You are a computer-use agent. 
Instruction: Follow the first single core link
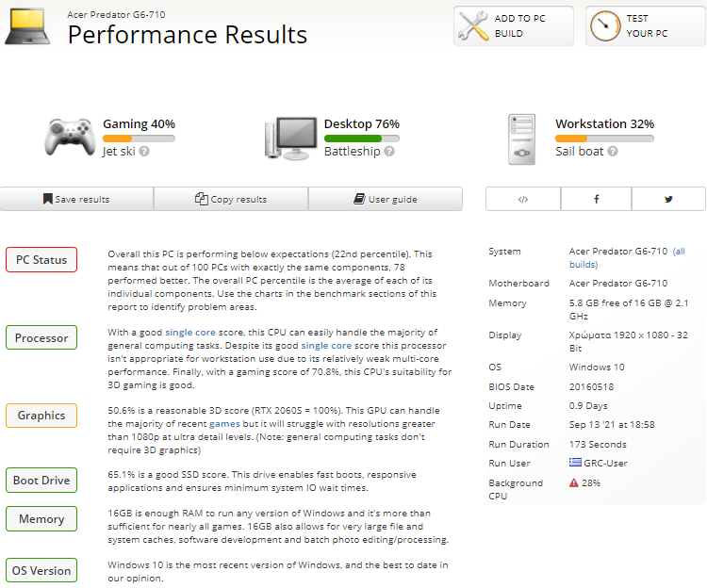(x=190, y=333)
